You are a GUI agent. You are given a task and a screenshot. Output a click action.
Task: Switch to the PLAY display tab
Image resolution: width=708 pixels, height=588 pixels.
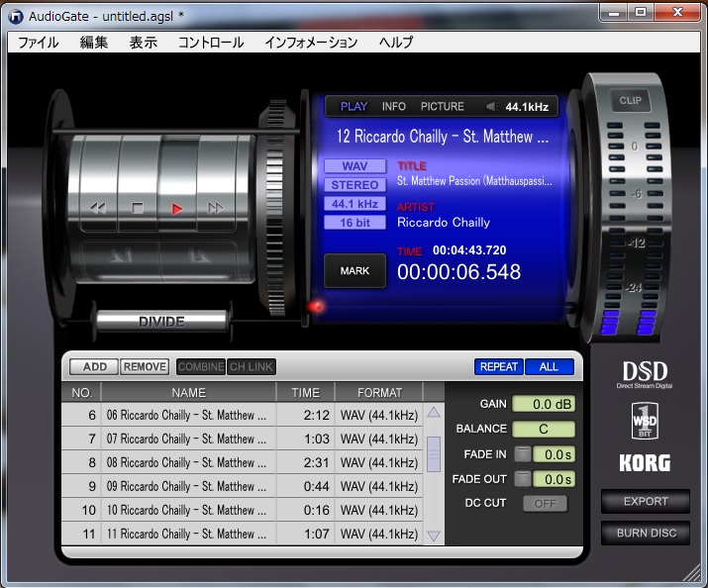click(354, 107)
